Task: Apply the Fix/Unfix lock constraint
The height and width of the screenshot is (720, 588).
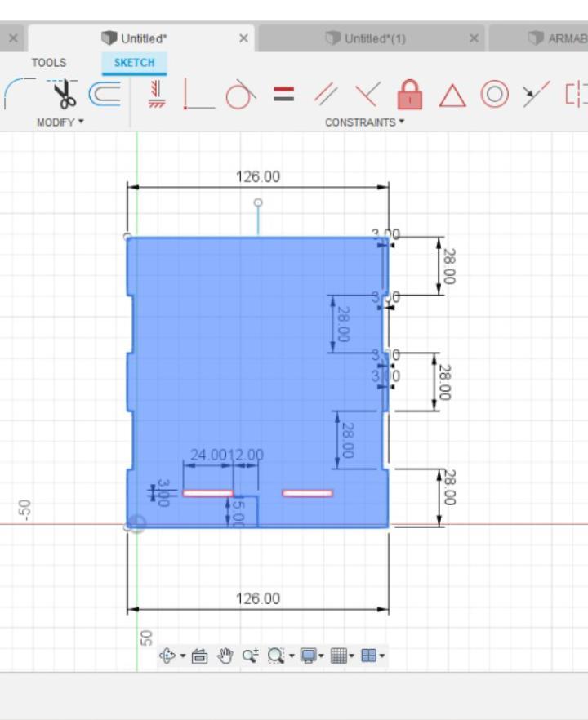Action: (x=410, y=94)
